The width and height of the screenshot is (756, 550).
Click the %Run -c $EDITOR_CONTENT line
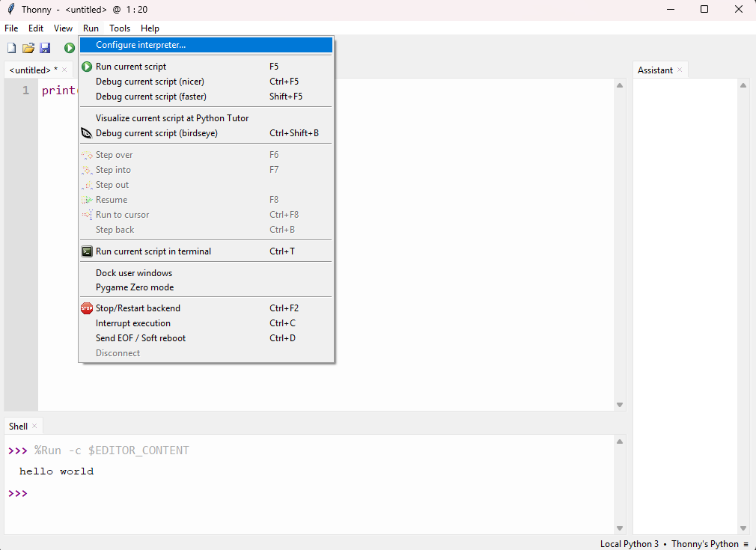(112, 450)
